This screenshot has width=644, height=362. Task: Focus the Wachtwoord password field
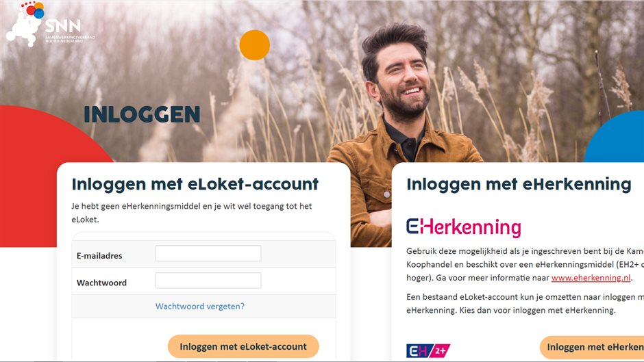pyautogui.click(x=208, y=281)
